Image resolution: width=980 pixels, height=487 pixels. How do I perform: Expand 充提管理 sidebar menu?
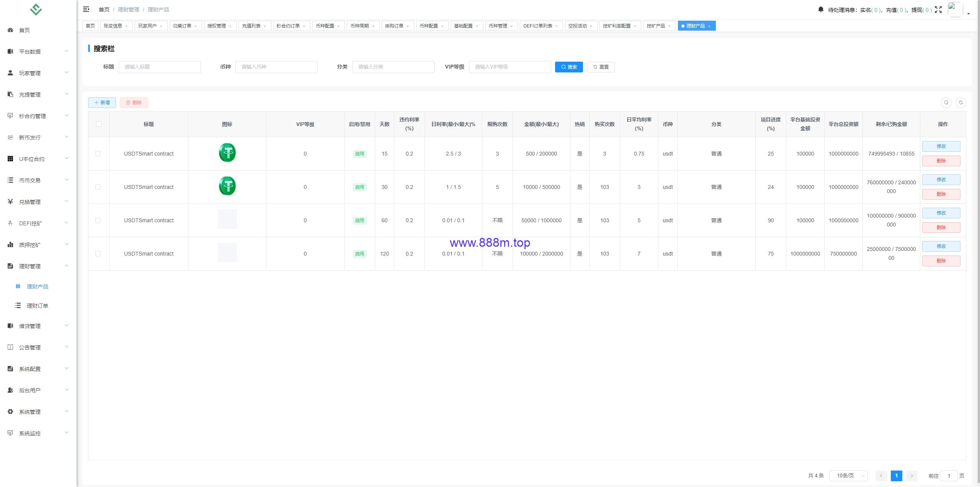click(38, 94)
